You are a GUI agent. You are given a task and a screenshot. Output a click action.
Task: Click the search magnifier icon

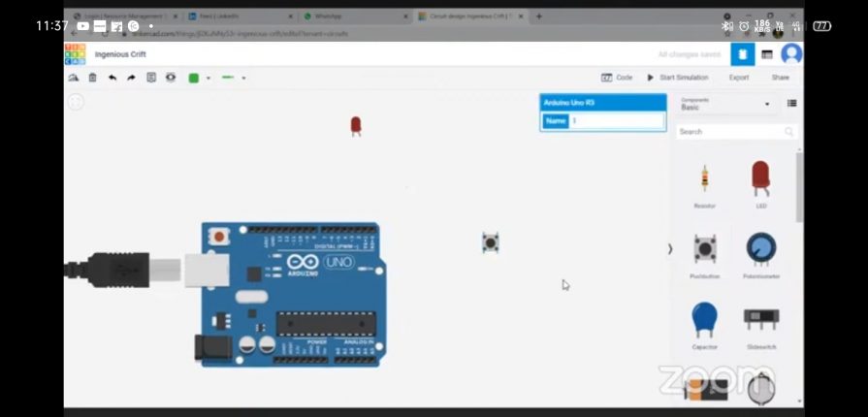tap(788, 132)
